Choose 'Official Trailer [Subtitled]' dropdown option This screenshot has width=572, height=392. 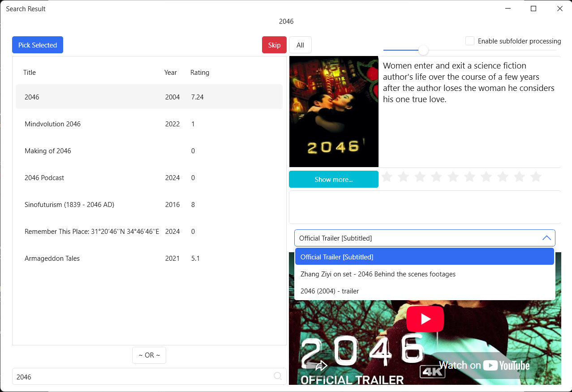425,257
